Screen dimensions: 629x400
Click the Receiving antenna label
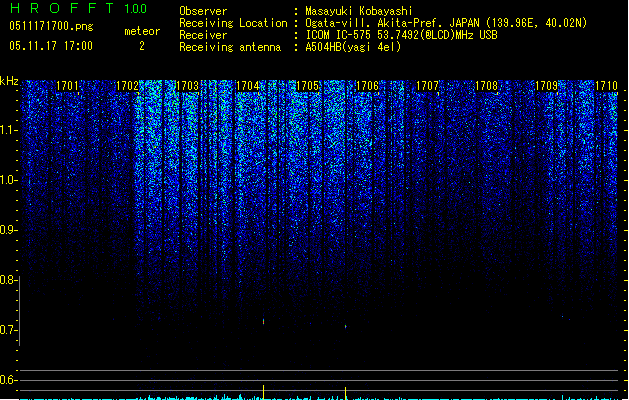(230, 47)
